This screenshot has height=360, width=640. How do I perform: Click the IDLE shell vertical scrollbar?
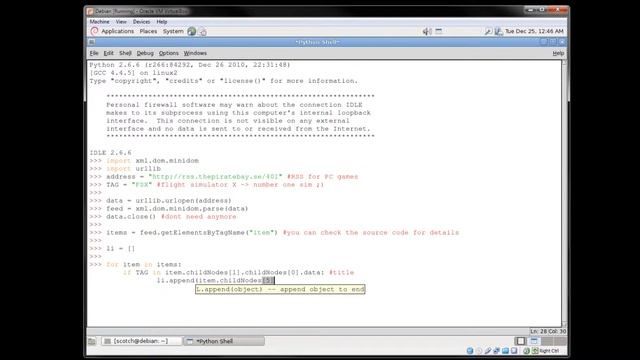pos(564,192)
